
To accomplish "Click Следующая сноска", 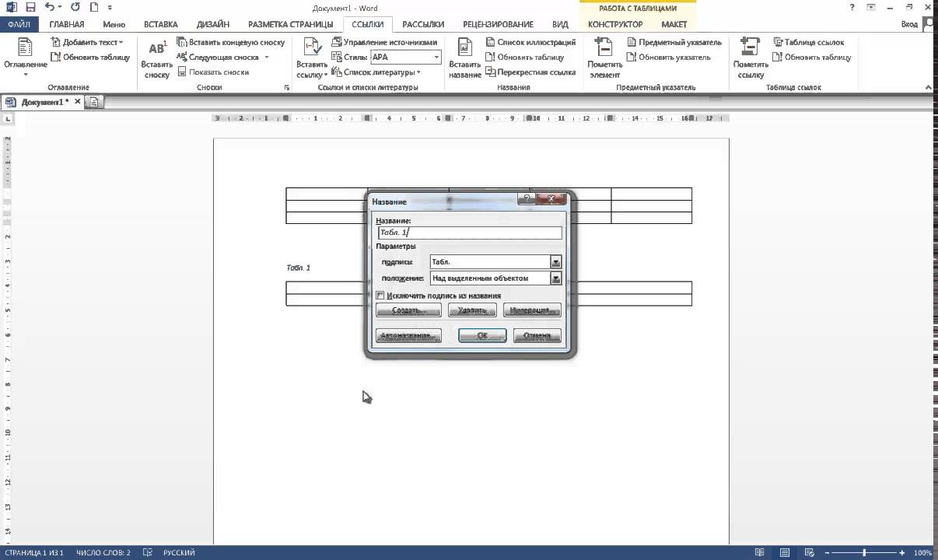I will [x=217, y=57].
